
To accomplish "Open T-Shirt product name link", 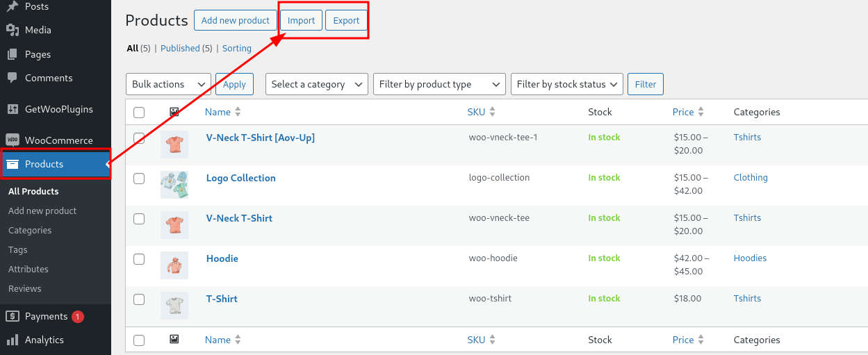I will (222, 299).
